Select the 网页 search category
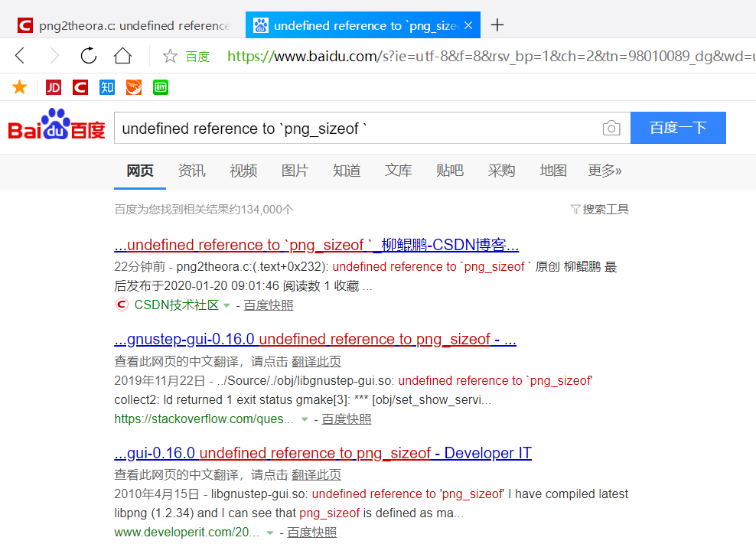The width and height of the screenshot is (756, 544). (140, 171)
